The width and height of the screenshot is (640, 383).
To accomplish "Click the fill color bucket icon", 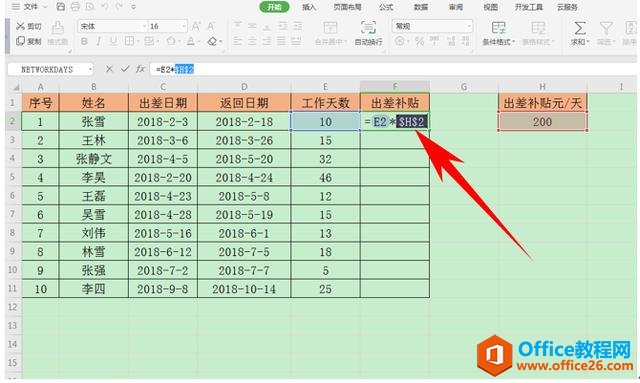I will tap(171, 41).
